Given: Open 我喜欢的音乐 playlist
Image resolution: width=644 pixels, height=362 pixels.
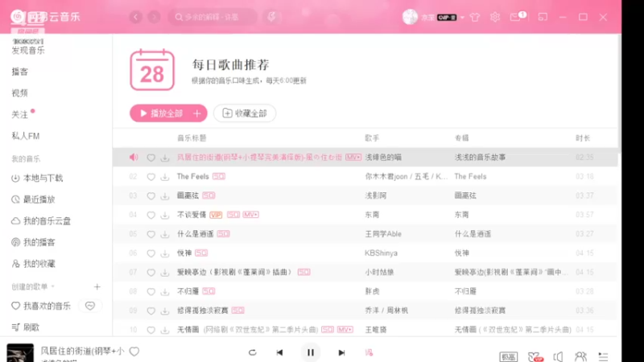Looking at the screenshot, I should click(x=41, y=306).
